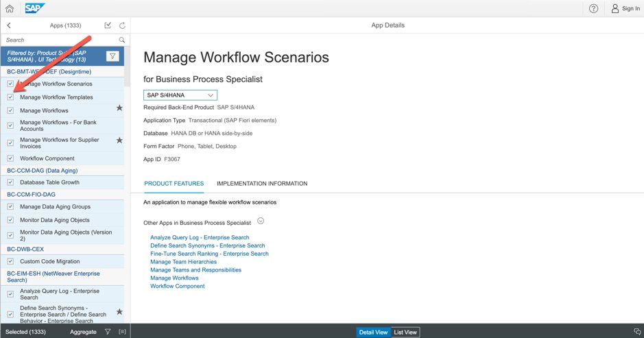Click Selected (1333) in footer

pyautogui.click(x=25, y=332)
